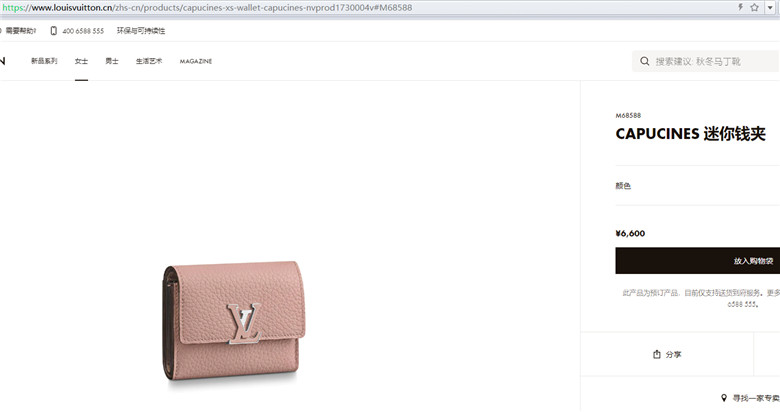Image resolution: width=780 pixels, height=412 pixels.
Task: Click the CAPUCINES 迷你钱夹 product title
Action: [x=690, y=134]
